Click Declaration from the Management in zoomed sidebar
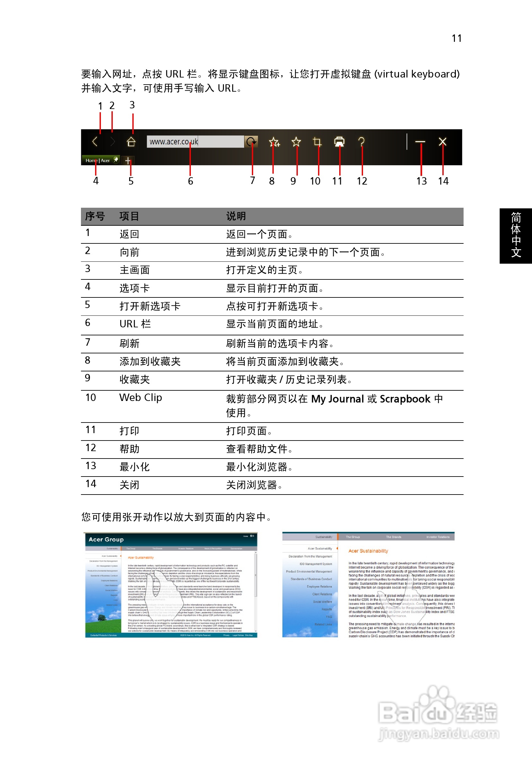 point(310,556)
